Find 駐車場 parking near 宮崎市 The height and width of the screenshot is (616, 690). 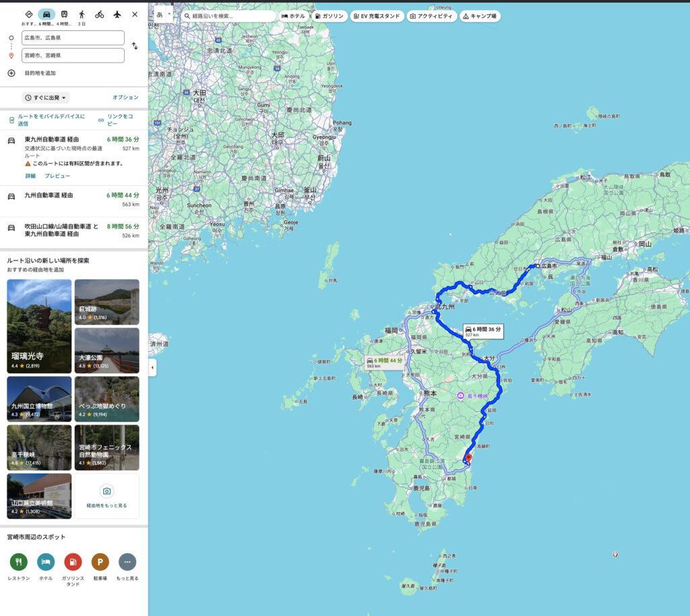pyautogui.click(x=100, y=562)
